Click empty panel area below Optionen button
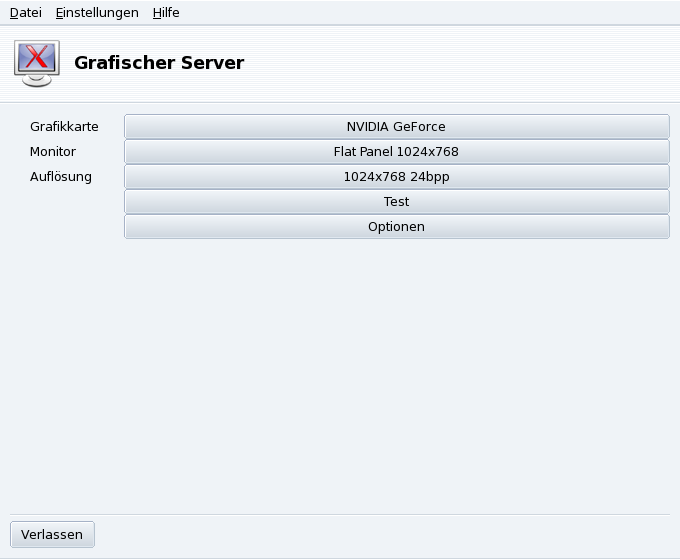Viewport: 680px width, 560px height. click(396, 370)
